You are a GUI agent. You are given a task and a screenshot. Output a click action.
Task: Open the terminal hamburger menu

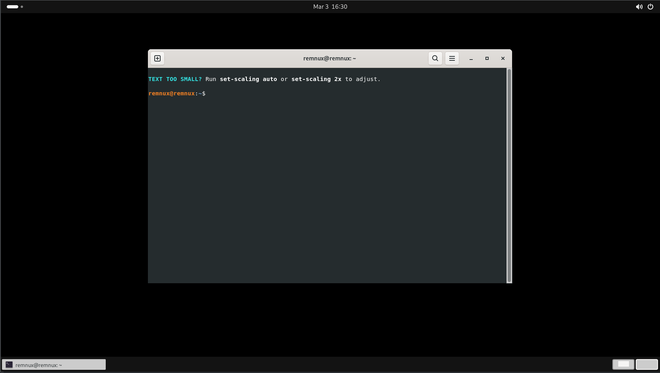pos(452,59)
